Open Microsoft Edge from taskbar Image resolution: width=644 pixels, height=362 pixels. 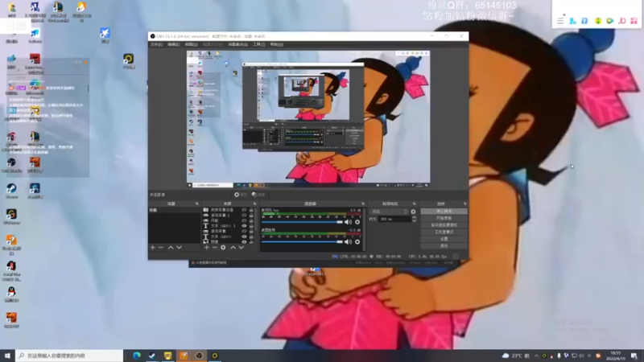point(136,356)
